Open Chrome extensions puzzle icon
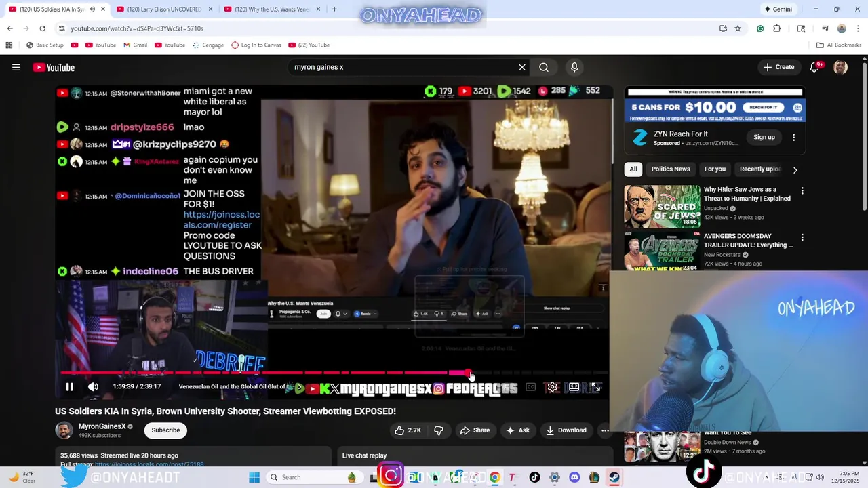Screen dimensions: 868x488 tap(777, 28)
